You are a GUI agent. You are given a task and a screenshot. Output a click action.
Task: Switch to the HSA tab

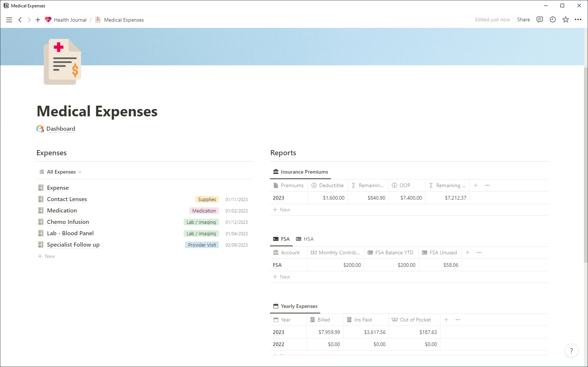pyautogui.click(x=309, y=239)
